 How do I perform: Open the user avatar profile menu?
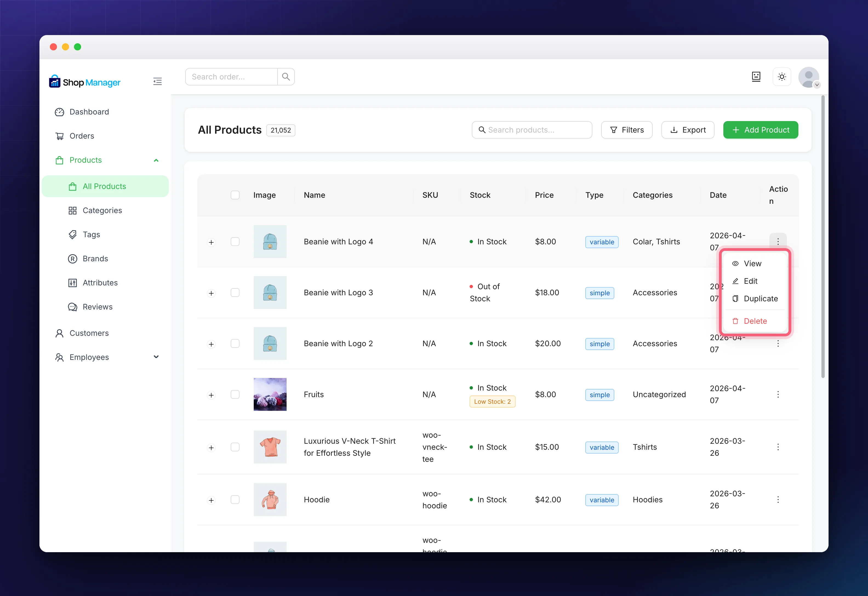[x=809, y=77]
